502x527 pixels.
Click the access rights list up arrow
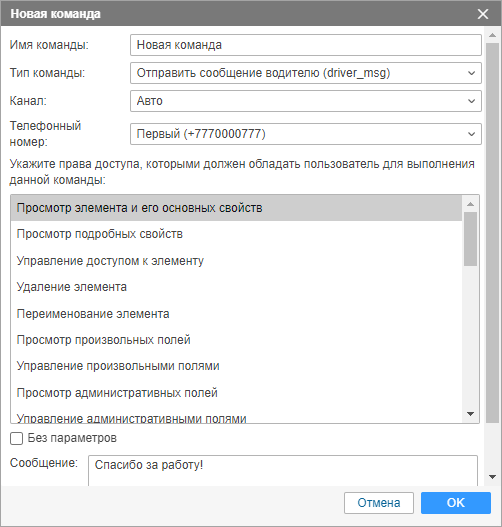[470, 204]
